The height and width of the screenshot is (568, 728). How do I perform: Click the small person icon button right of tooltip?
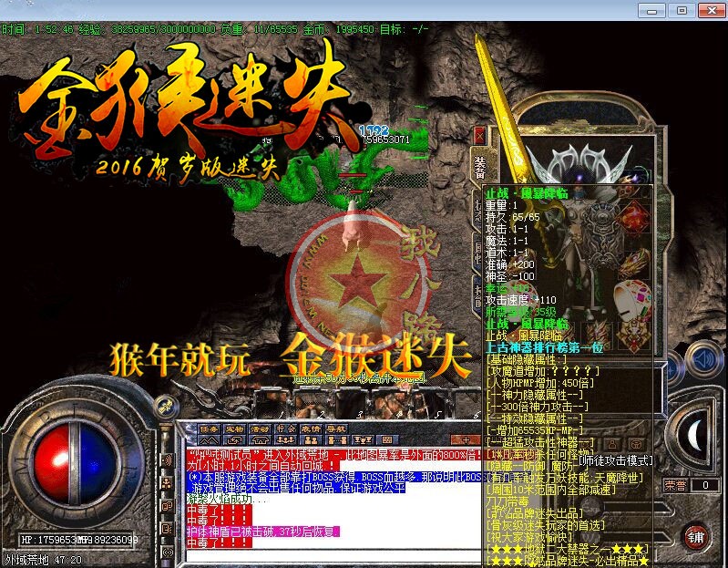point(612,444)
